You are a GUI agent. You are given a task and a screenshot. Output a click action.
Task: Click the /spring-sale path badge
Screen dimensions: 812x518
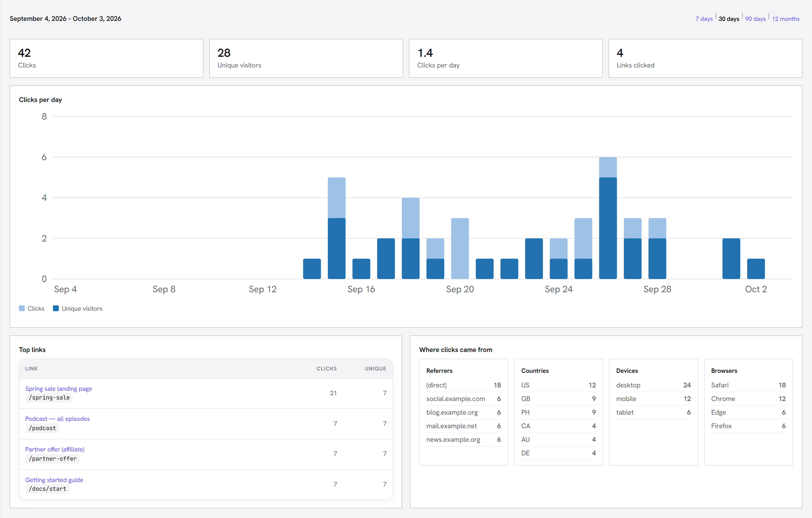(x=49, y=398)
